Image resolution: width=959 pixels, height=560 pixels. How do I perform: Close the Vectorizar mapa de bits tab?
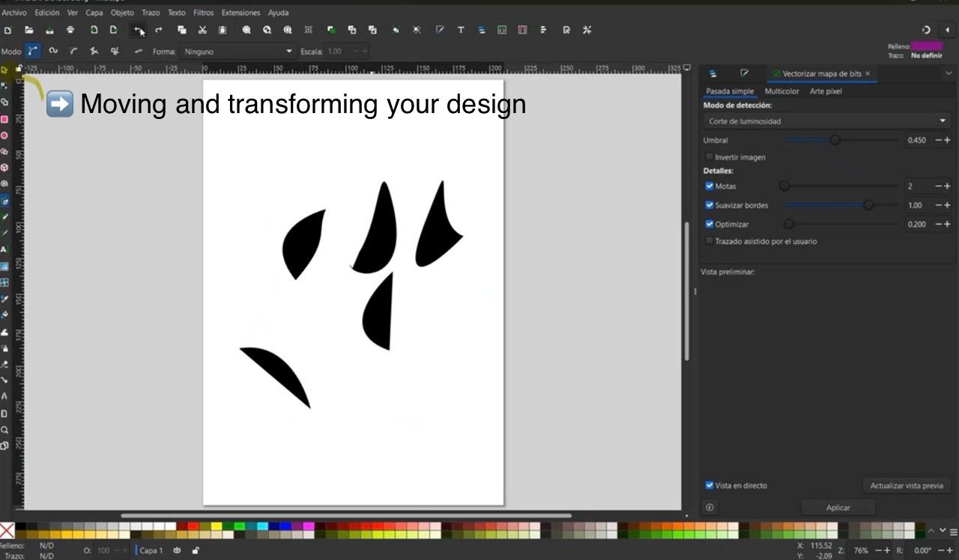pyautogui.click(x=868, y=73)
